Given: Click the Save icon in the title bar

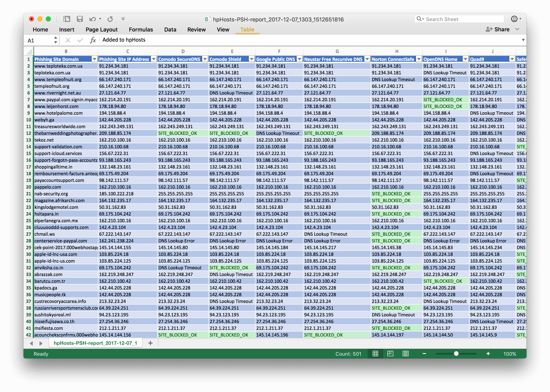Looking at the screenshot, I should [x=80, y=19].
